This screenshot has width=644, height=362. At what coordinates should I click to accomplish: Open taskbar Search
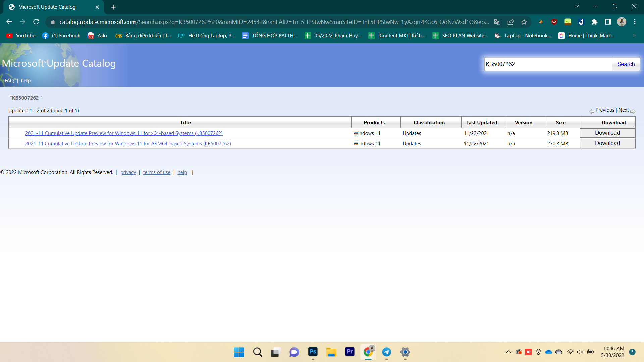[x=258, y=352]
